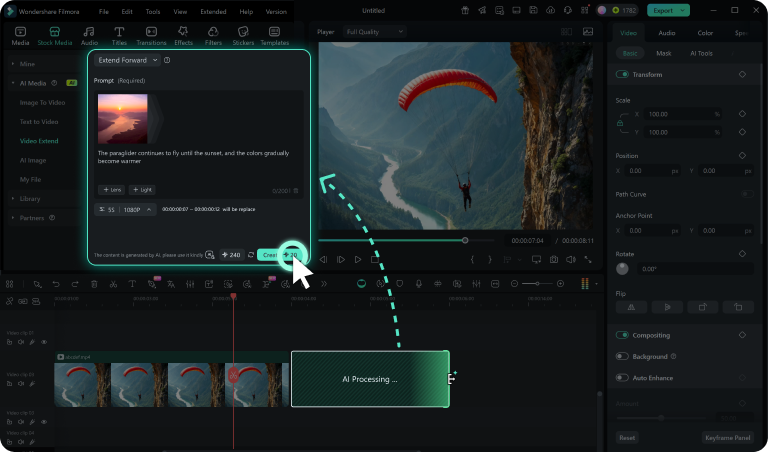Toggle the Compositing switch
This screenshot has height=452, width=768.
point(622,335)
